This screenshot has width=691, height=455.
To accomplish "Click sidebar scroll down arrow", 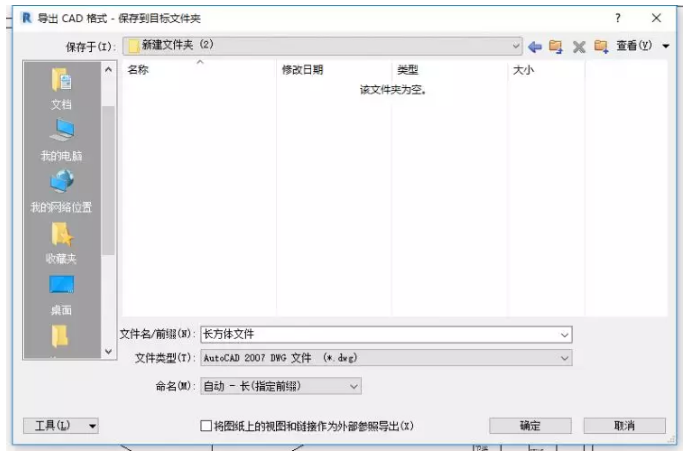I will tap(108, 352).
